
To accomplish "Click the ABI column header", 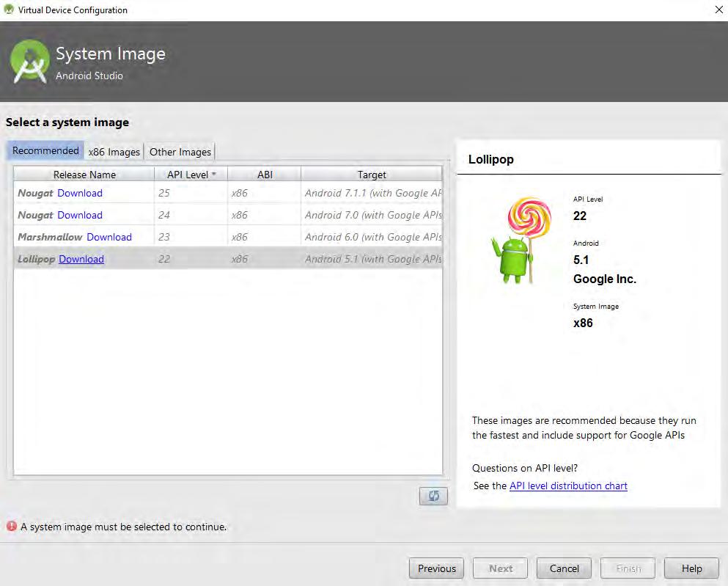I will (265, 175).
